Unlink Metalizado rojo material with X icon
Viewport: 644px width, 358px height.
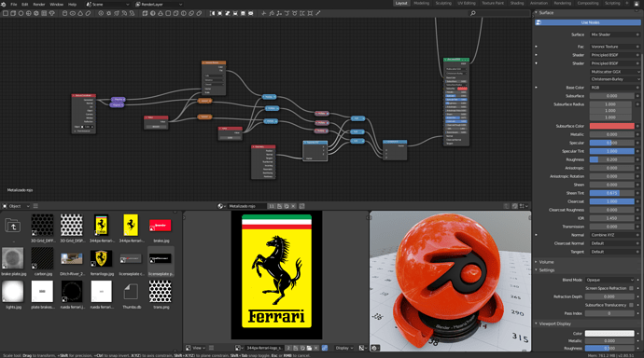pos(293,206)
